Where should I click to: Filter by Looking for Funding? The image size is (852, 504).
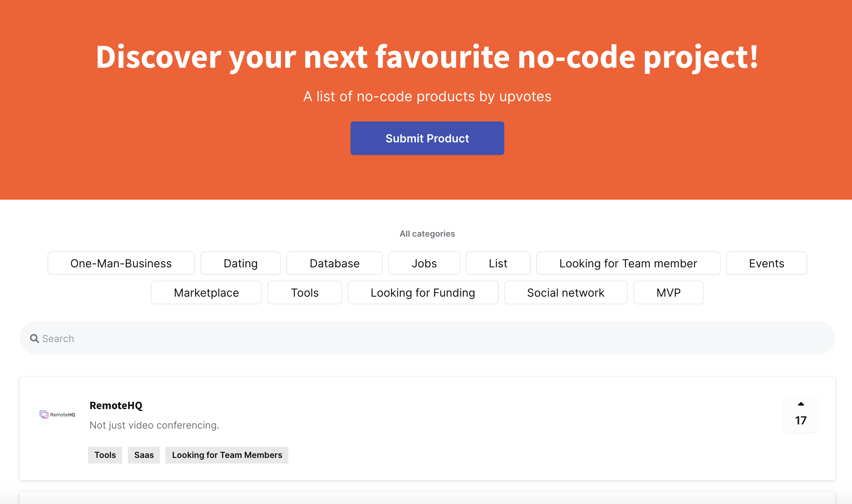point(423,292)
